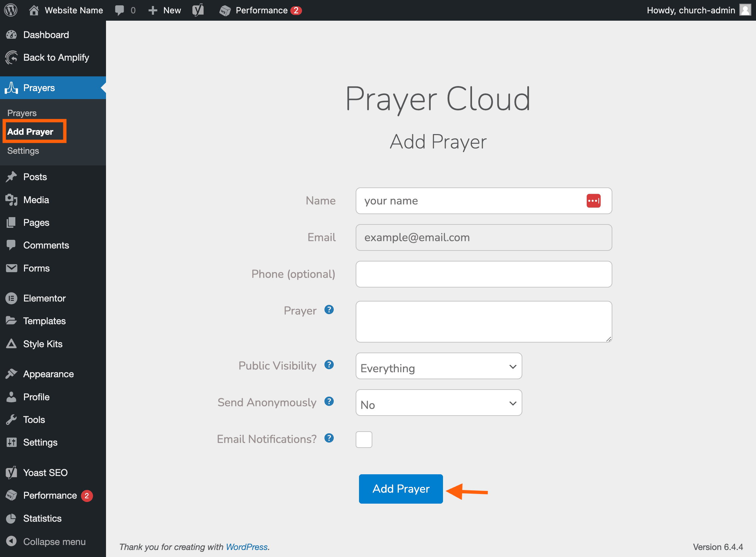756x557 pixels.
Task: Click the user avatar beside church-admin
Action: pyautogui.click(x=745, y=10)
